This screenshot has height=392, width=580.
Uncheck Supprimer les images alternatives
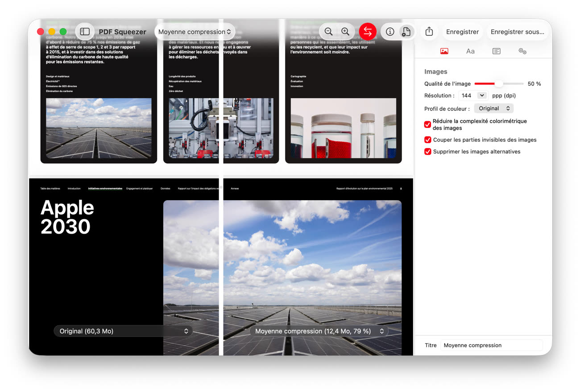click(427, 152)
